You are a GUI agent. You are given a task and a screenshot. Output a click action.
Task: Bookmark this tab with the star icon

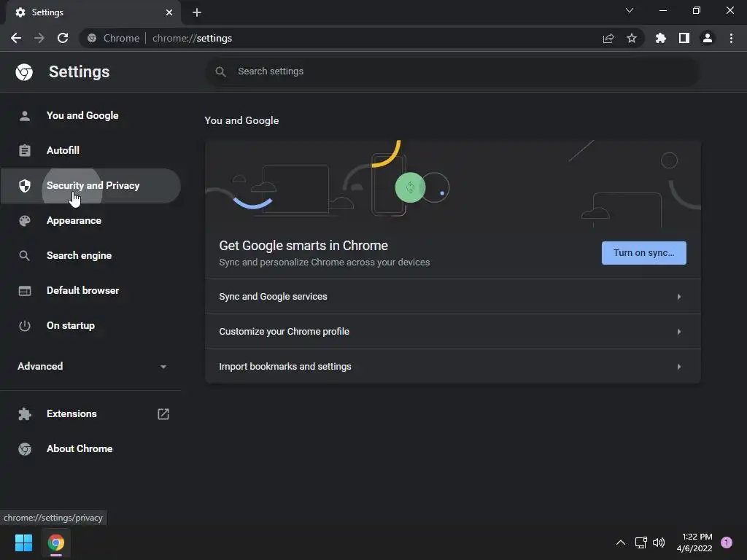point(632,38)
